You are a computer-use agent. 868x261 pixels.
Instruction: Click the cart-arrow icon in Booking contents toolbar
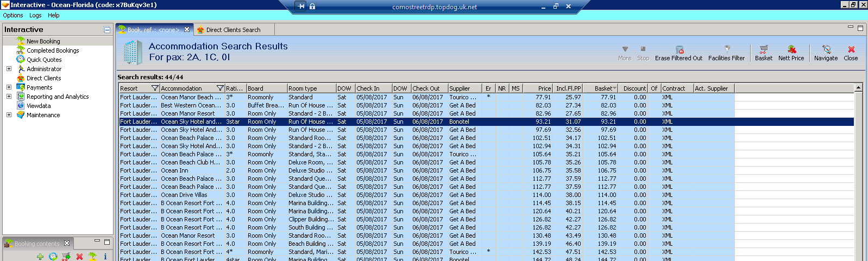point(66,257)
